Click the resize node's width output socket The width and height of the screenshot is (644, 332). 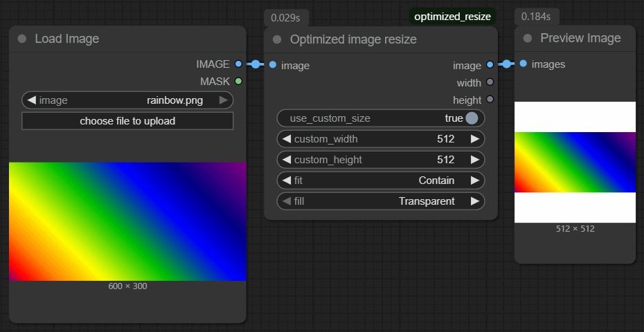point(490,83)
